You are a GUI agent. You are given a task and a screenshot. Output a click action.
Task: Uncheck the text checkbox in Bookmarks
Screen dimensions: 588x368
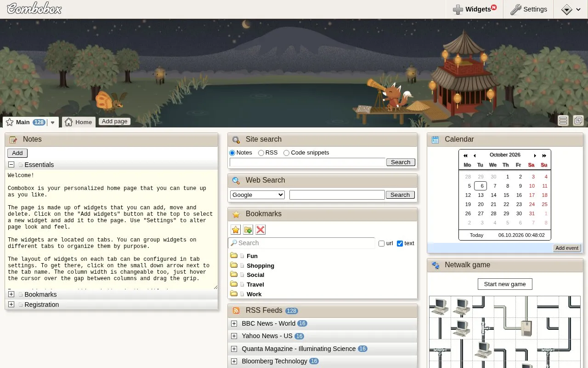tap(400, 243)
